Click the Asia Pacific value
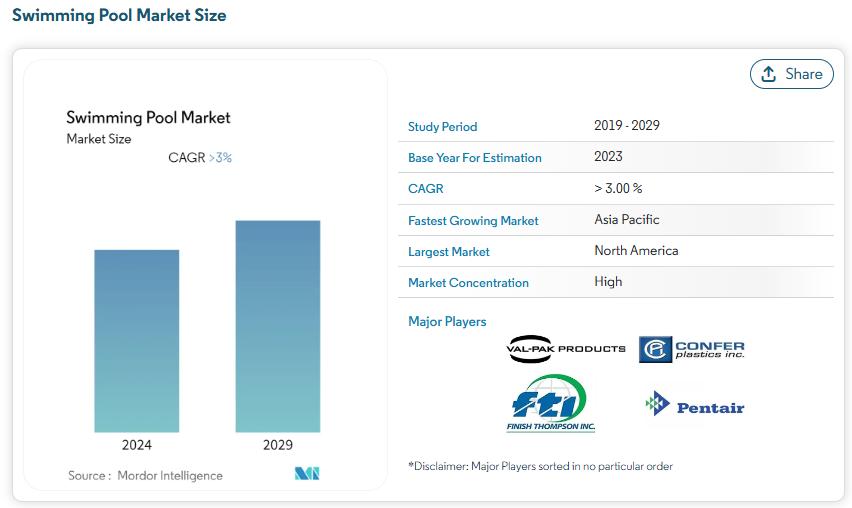 click(627, 219)
